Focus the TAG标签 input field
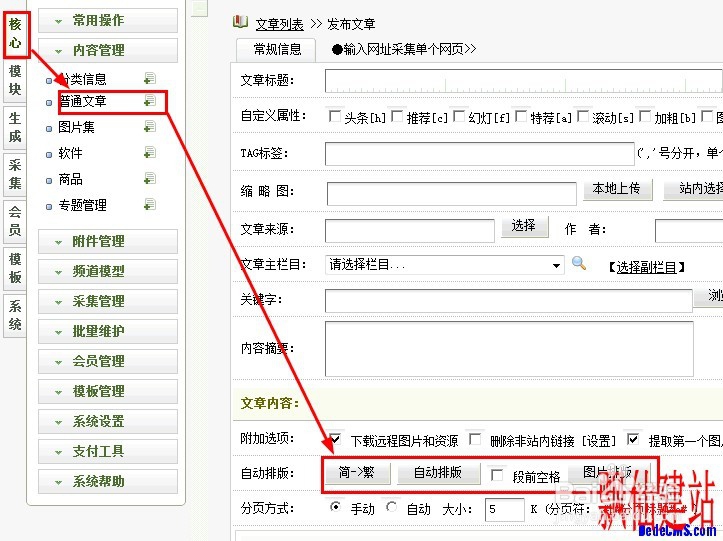This screenshot has width=723, height=541. (x=480, y=154)
